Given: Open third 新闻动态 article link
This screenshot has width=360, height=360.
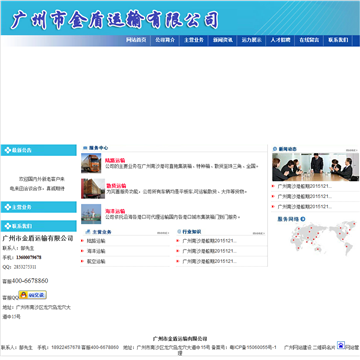Looking at the screenshot, I should pyautogui.click(x=305, y=207).
